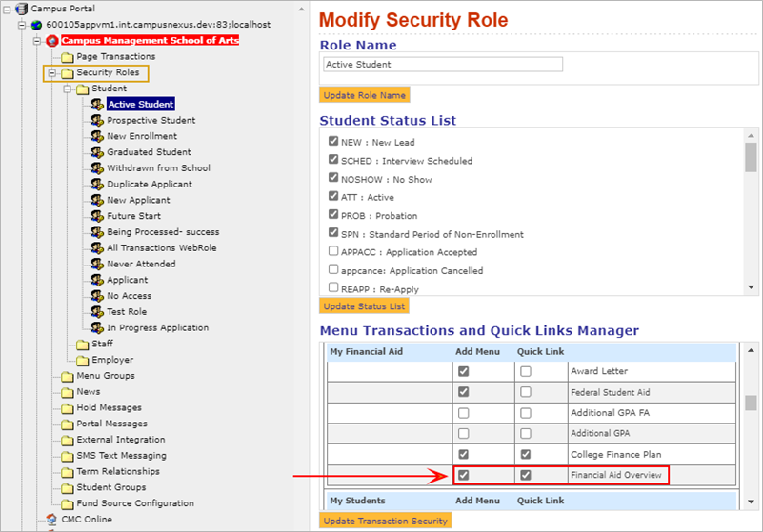Click the New Applicant role icon
Viewport: 763px width, 532px height.
tap(97, 200)
